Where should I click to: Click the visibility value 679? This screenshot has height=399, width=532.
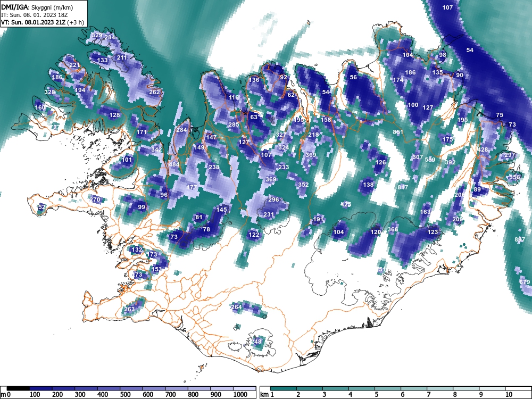524,282
